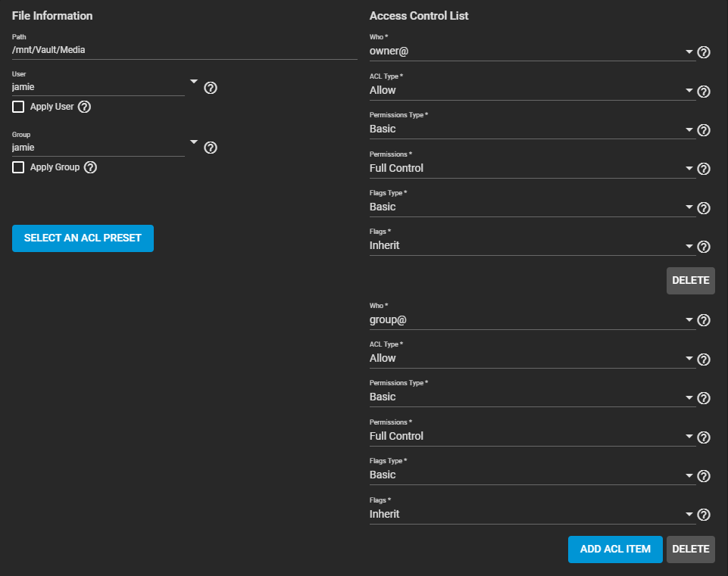The height and width of the screenshot is (576, 728).
Task: Expand the owner@ Permissions dropdown
Action: 530,168
